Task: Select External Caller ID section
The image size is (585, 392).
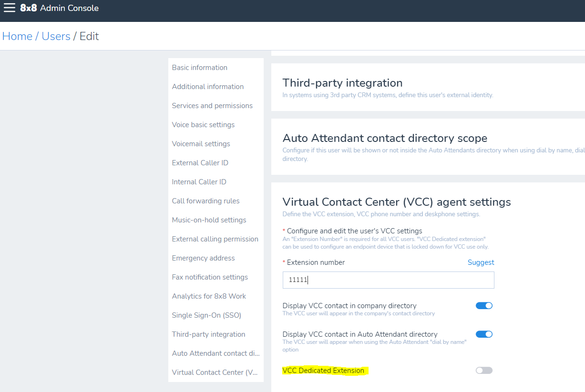Action: click(x=200, y=163)
